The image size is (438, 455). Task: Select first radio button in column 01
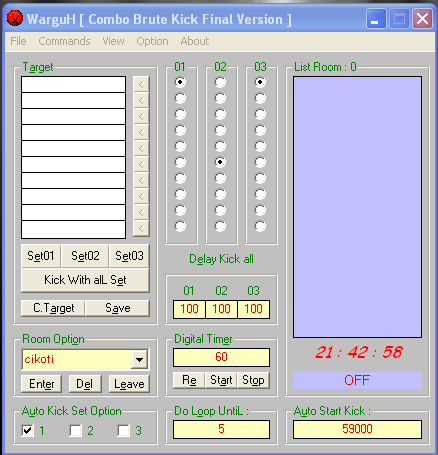(x=180, y=82)
